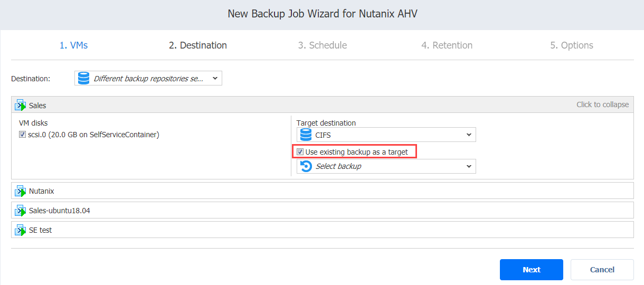
Task: Click the Destination repository database icon
Action: pos(83,79)
